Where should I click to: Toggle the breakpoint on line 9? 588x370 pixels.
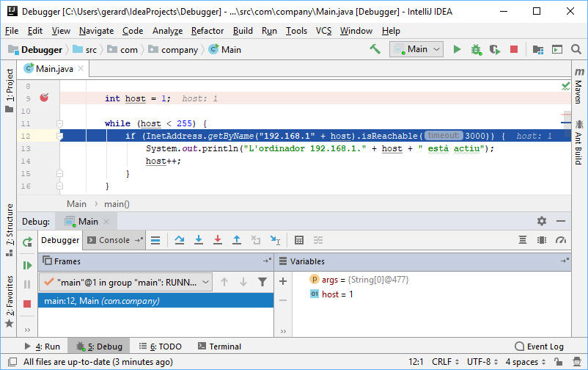click(44, 98)
